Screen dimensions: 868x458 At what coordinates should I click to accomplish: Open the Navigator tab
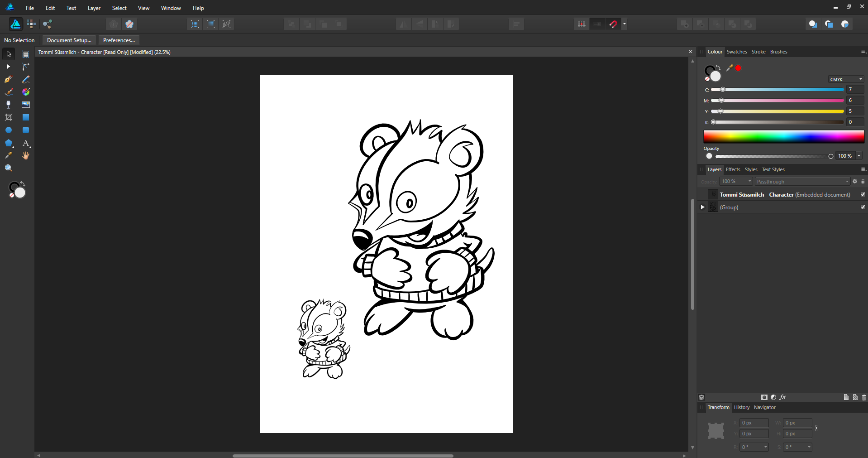765,407
